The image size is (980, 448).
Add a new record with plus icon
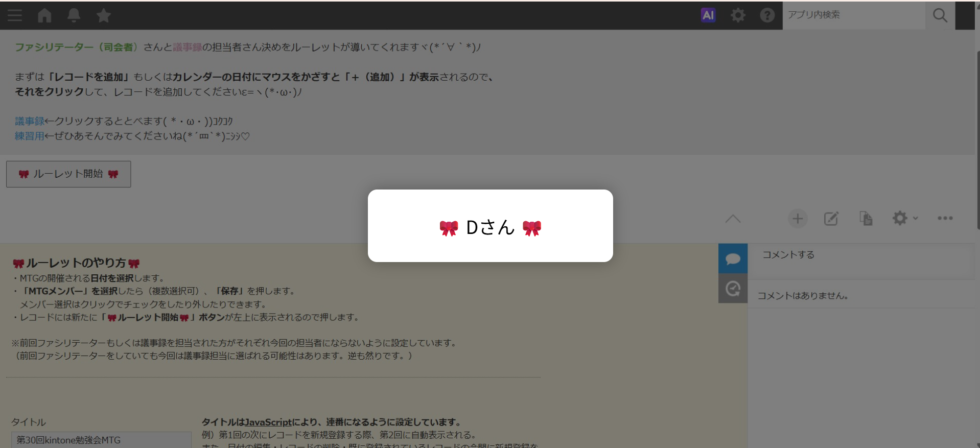coord(798,219)
